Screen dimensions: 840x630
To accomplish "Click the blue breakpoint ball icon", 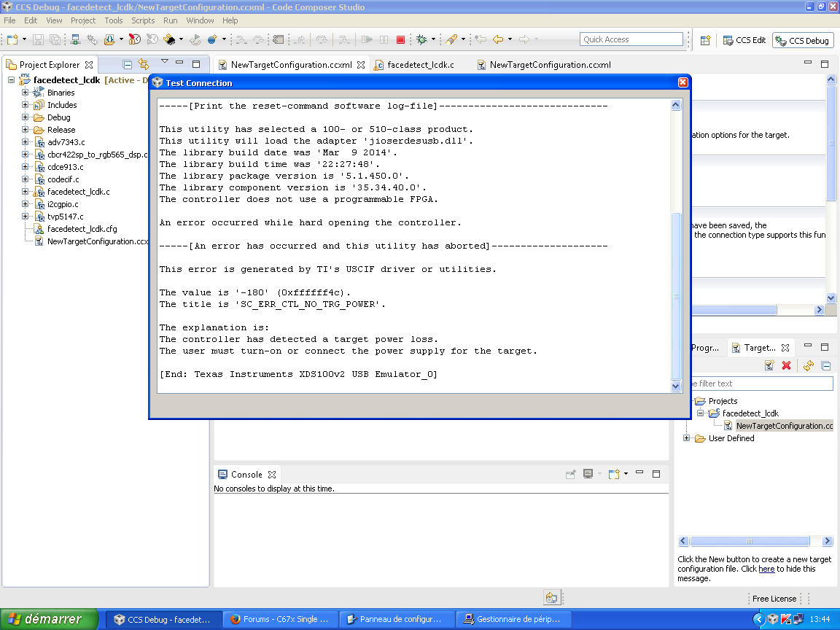I will [213, 39].
